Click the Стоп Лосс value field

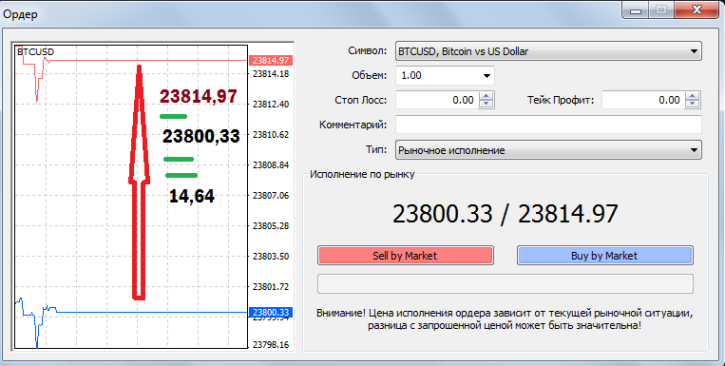[437, 100]
